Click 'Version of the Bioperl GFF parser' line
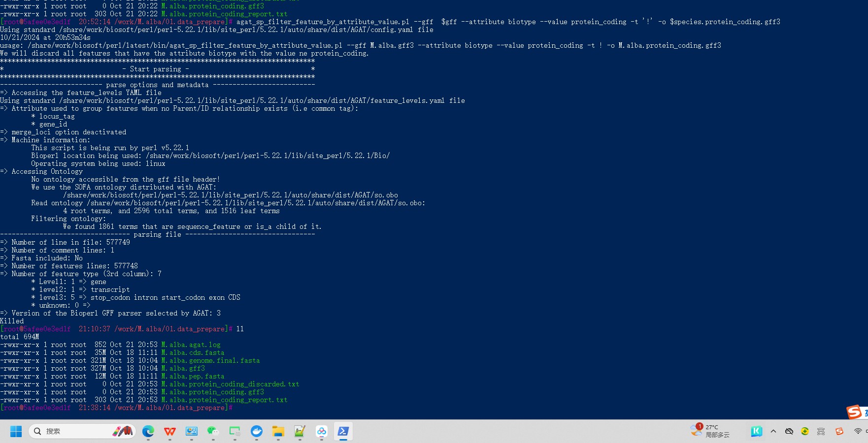Viewport: 868px width, 443px height. 110,314
